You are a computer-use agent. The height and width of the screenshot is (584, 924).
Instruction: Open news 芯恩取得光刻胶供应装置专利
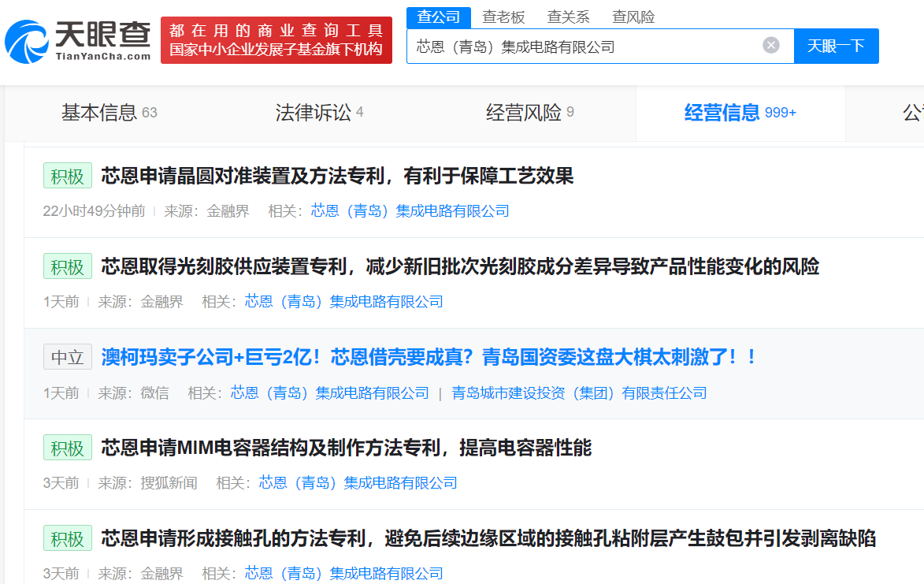(x=460, y=266)
